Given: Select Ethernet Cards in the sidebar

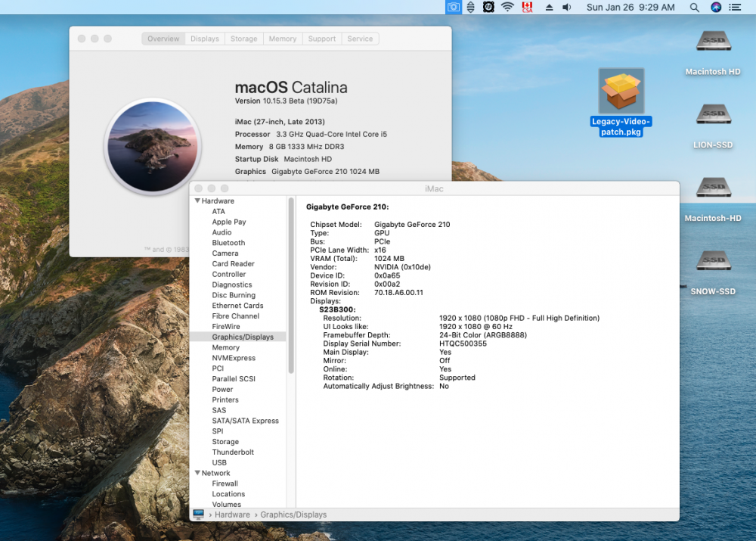Looking at the screenshot, I should pyautogui.click(x=237, y=306).
